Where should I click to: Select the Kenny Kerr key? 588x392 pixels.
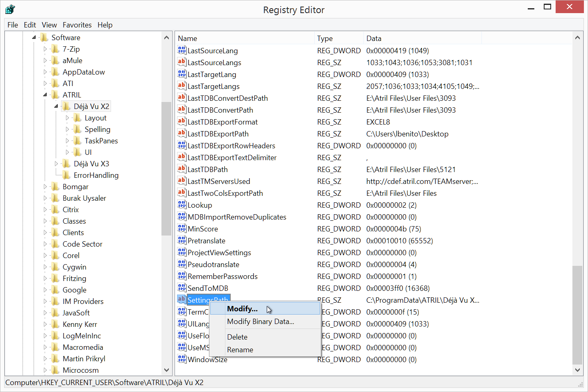click(x=80, y=324)
